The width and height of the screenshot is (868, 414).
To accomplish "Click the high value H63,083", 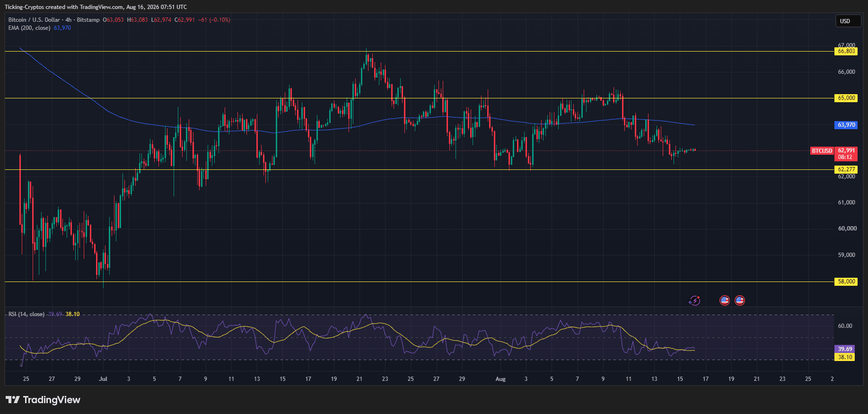I will click(137, 20).
